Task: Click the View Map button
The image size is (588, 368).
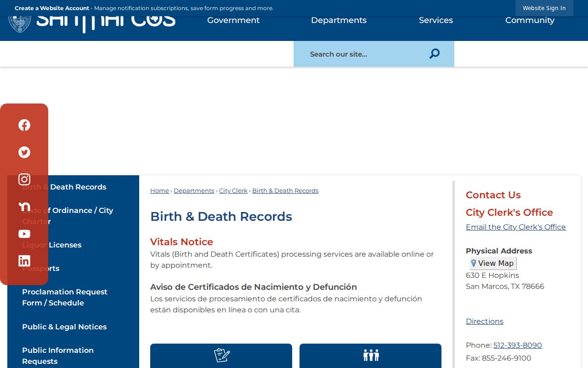Action: click(x=493, y=263)
